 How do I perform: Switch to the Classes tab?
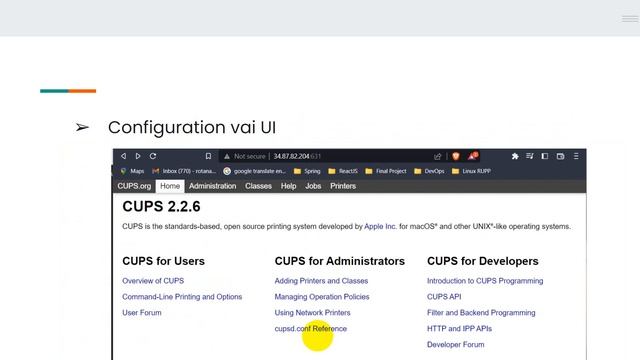[x=258, y=186]
